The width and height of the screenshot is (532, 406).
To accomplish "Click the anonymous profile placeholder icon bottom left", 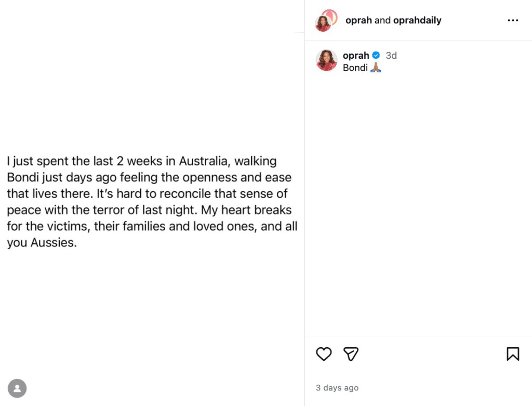I will coord(18,388).
